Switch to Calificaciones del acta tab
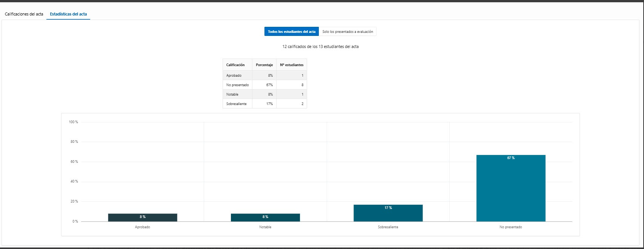Image resolution: width=644 pixels, height=249 pixels. click(x=24, y=14)
